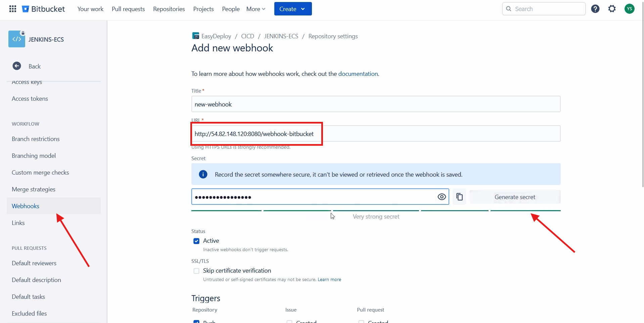Expand the More menu dropdown

(x=256, y=9)
